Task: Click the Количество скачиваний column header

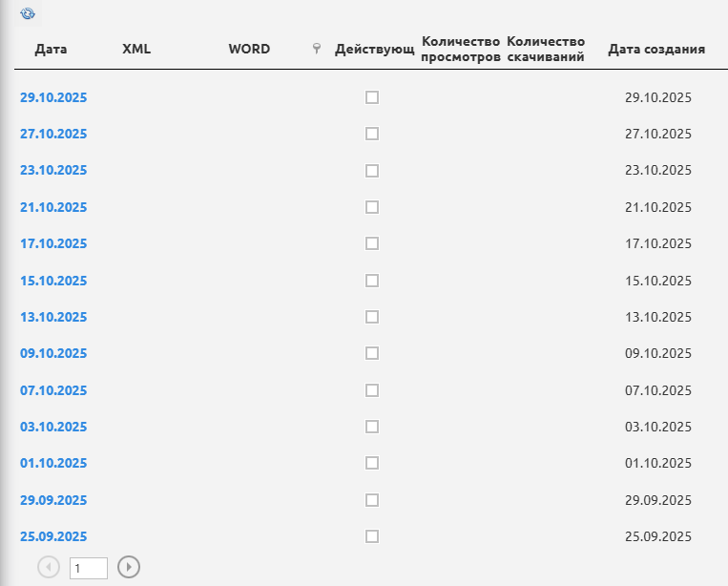Action: (545, 49)
